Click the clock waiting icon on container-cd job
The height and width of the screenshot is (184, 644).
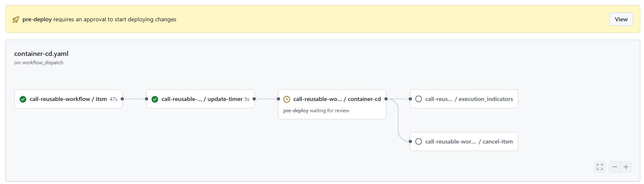tap(287, 99)
